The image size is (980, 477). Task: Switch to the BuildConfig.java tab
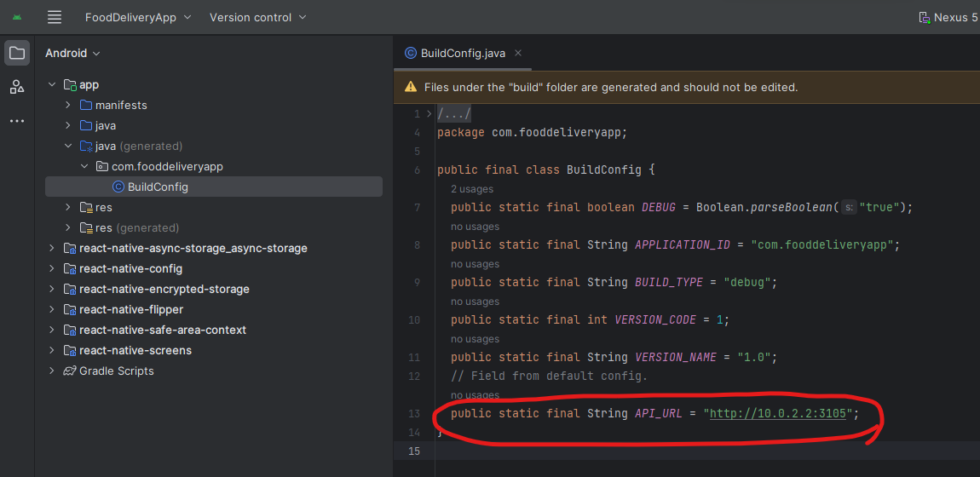coord(463,53)
